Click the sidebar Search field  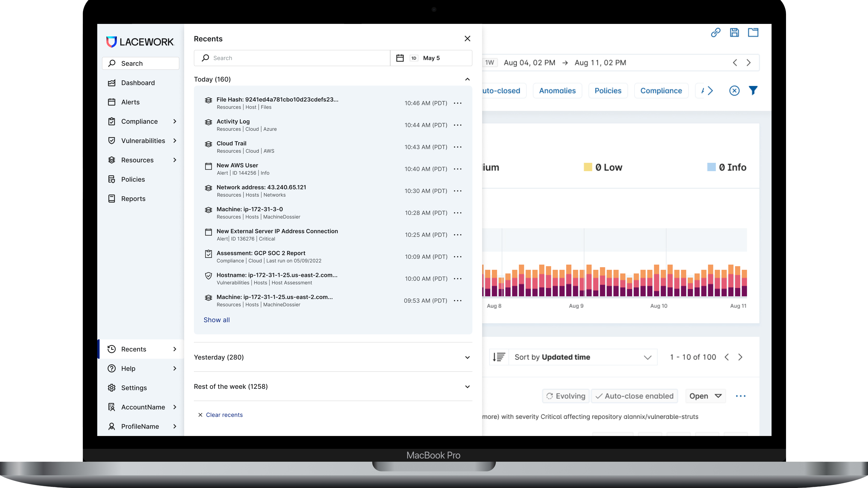pyautogui.click(x=140, y=63)
